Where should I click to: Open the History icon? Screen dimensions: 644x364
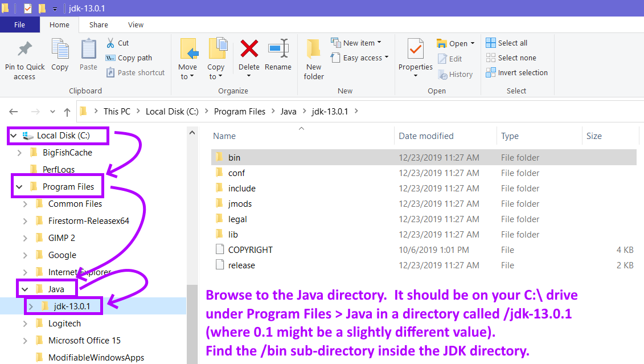click(x=456, y=74)
